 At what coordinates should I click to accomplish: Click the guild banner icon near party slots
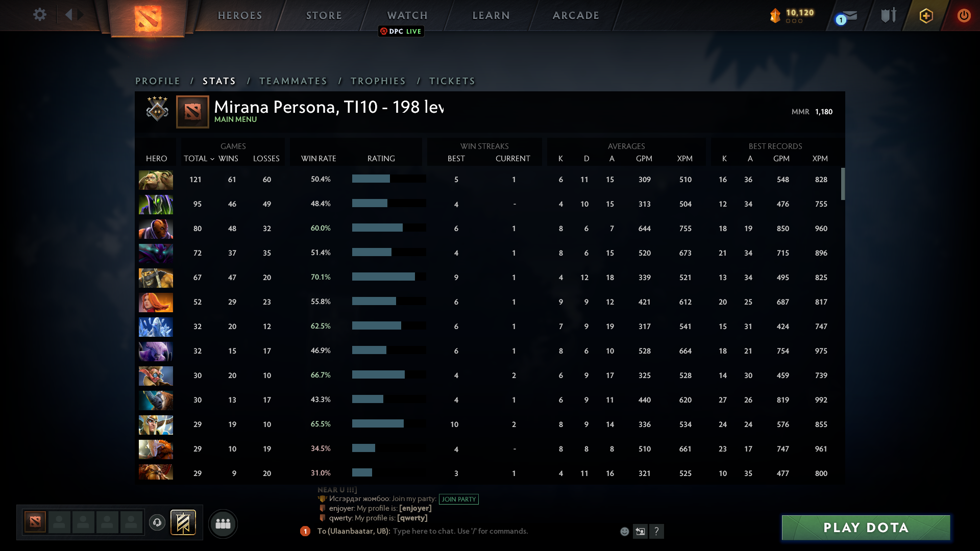point(184,523)
